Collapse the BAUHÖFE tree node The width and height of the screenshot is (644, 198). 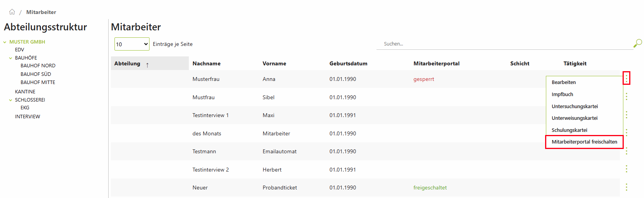pos(11,58)
